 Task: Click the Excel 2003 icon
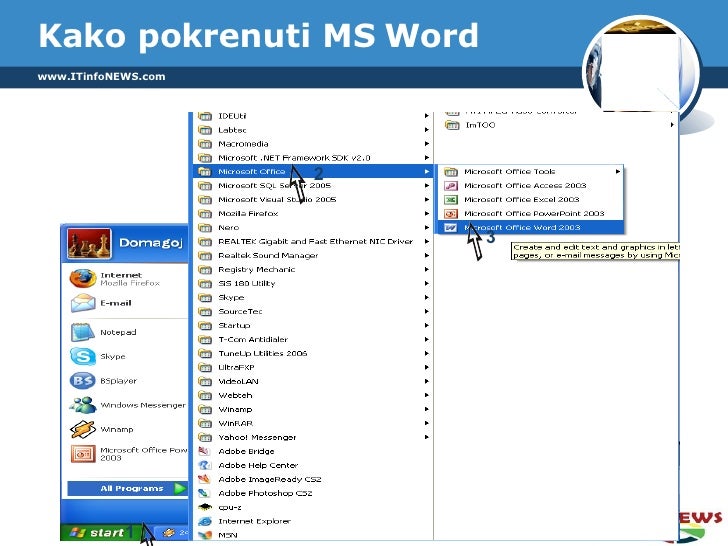click(451, 200)
